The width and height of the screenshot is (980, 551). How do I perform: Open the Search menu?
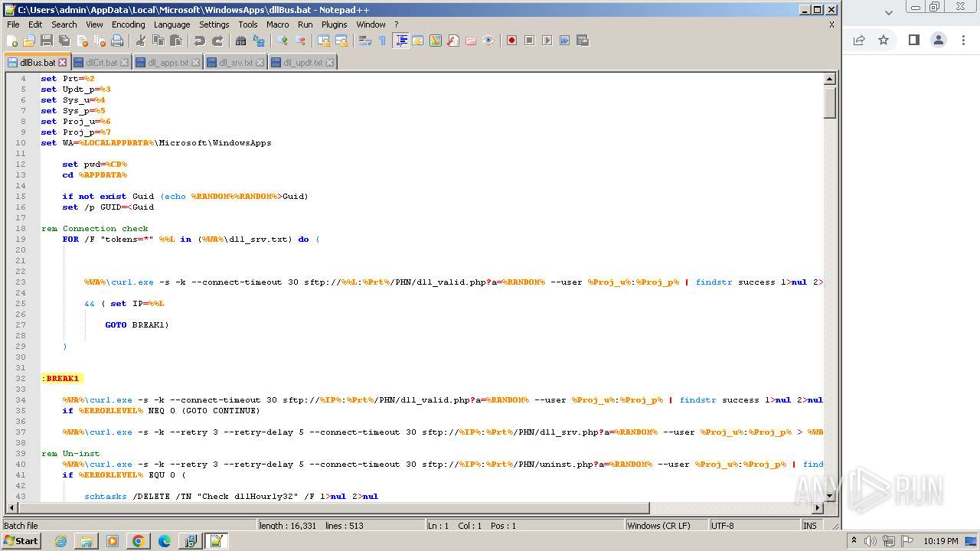coord(64,24)
